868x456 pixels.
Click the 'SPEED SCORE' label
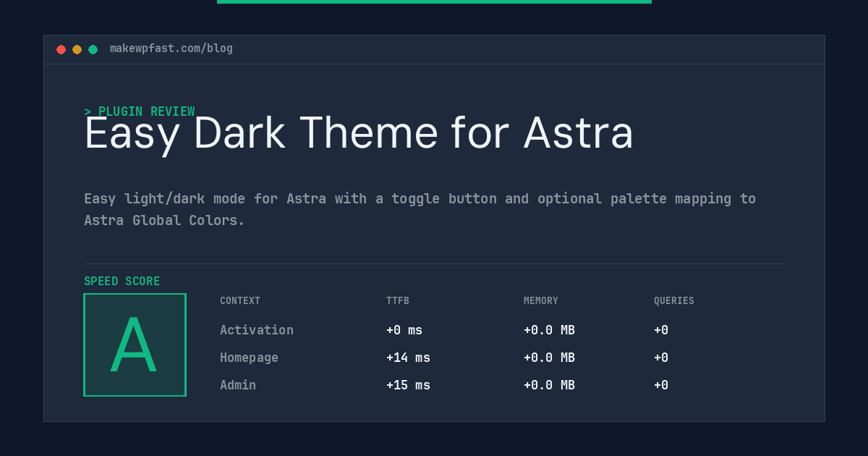(x=122, y=282)
